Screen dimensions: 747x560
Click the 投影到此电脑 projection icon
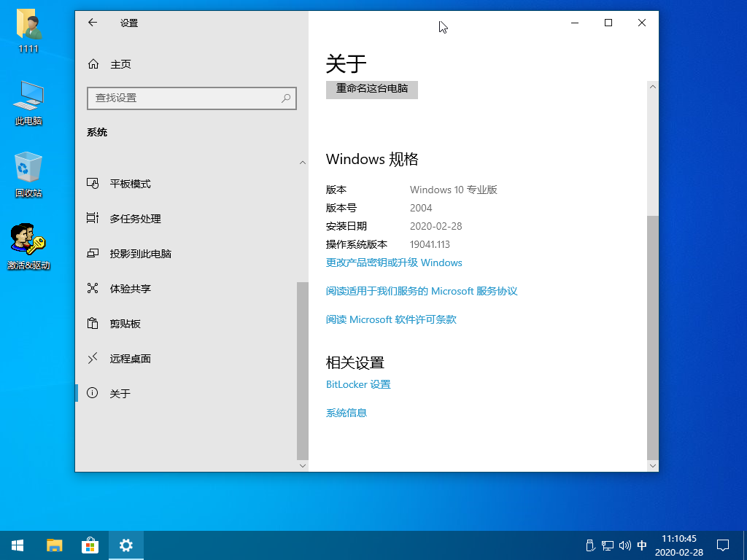pyautogui.click(x=93, y=253)
